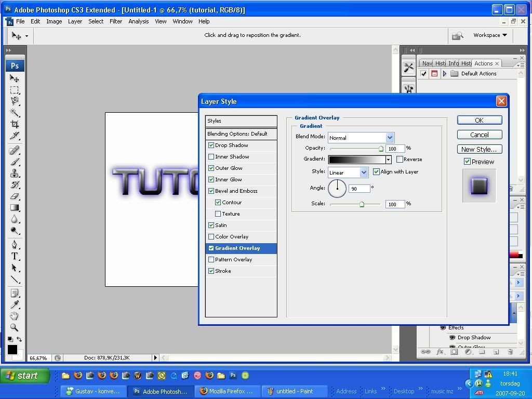
Task: Select the Notes tool
Action: [x=14, y=293]
